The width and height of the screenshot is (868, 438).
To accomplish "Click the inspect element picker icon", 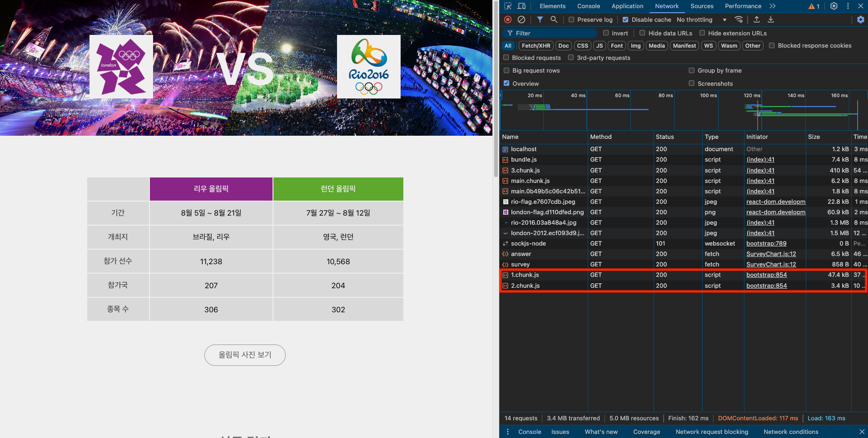I will click(x=508, y=6).
